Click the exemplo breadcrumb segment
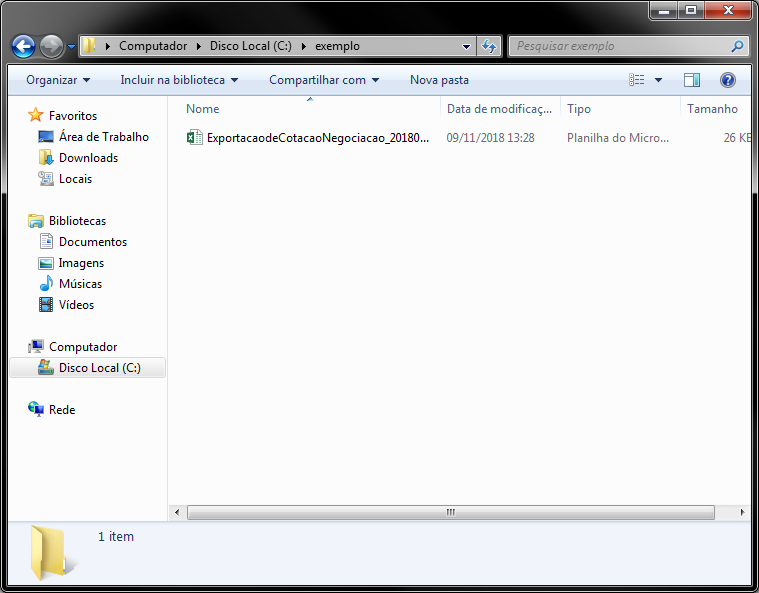The height and width of the screenshot is (593, 759). [x=337, y=46]
